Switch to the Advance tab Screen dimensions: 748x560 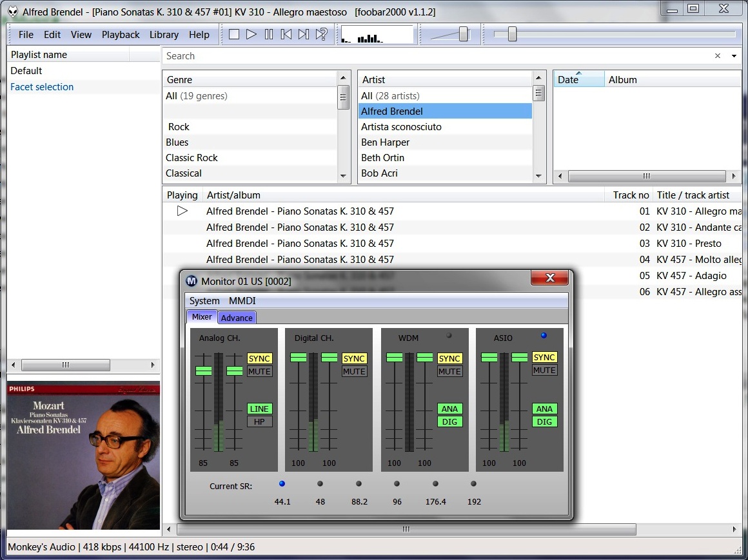coord(237,318)
